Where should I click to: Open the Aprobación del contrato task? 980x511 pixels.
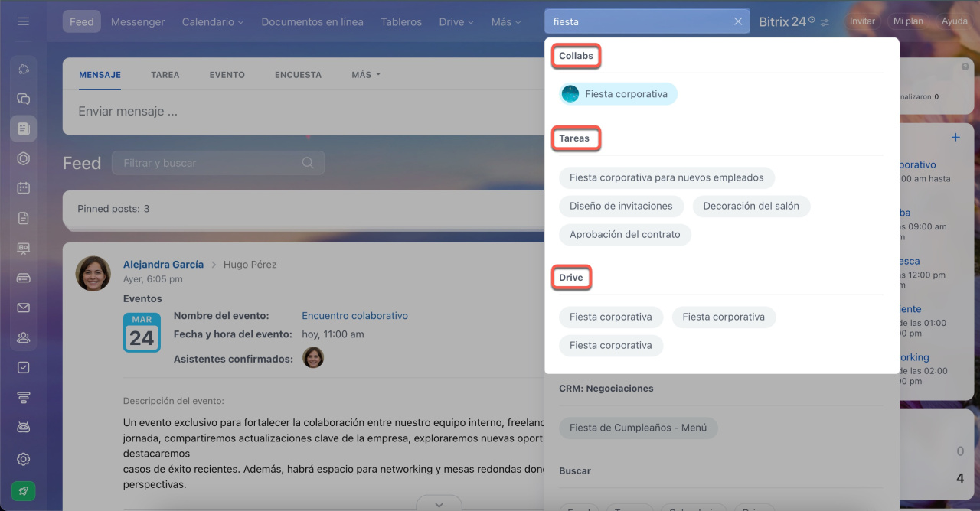pos(625,235)
